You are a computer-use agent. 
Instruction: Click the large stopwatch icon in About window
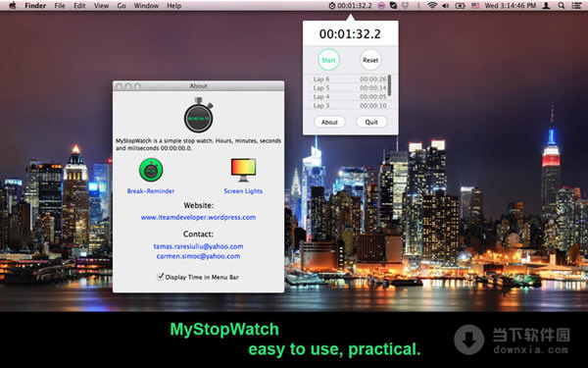click(x=198, y=115)
